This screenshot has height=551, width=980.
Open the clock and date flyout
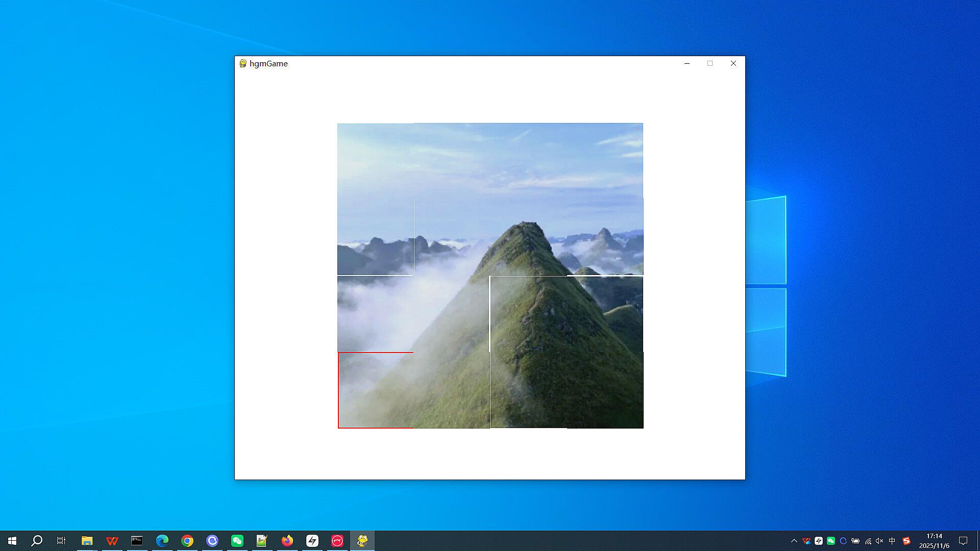click(934, 541)
